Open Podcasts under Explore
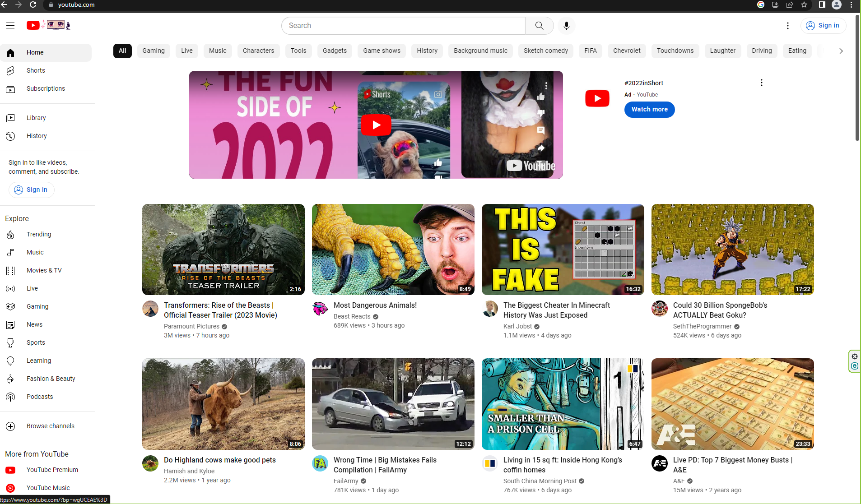 (39, 397)
